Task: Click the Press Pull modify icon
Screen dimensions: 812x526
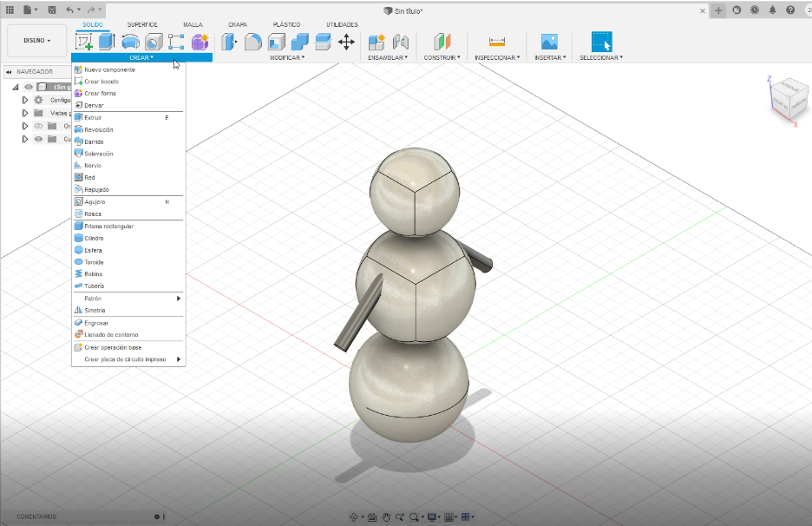Action: [229, 42]
